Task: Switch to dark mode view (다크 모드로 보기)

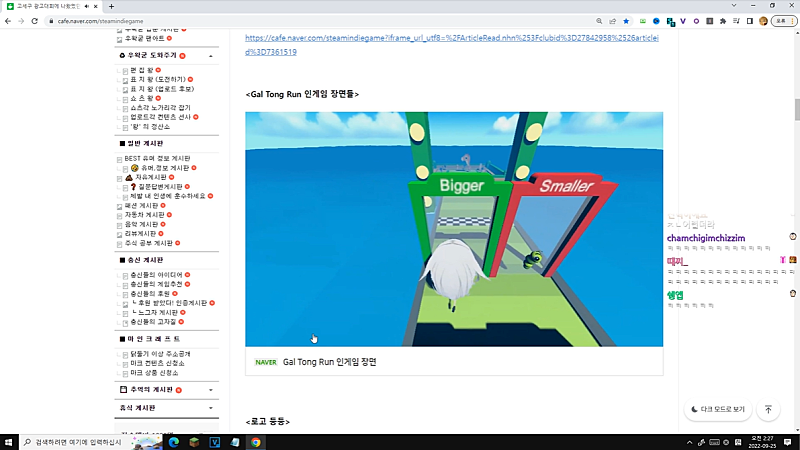Action: tap(718, 409)
